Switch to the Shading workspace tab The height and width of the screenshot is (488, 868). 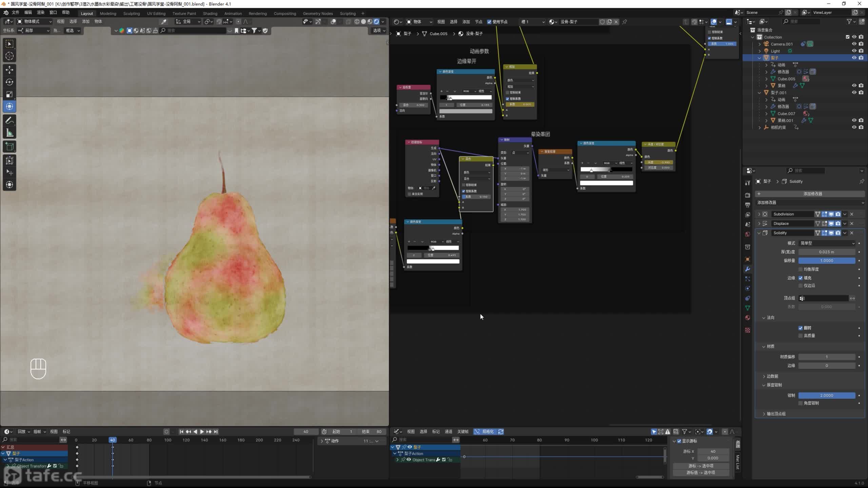tap(210, 14)
